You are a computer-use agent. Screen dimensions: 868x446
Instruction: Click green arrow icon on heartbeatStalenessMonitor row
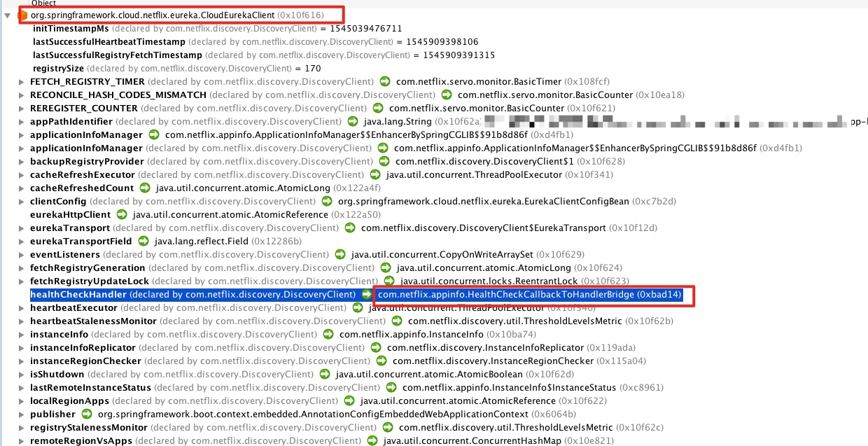(397, 321)
